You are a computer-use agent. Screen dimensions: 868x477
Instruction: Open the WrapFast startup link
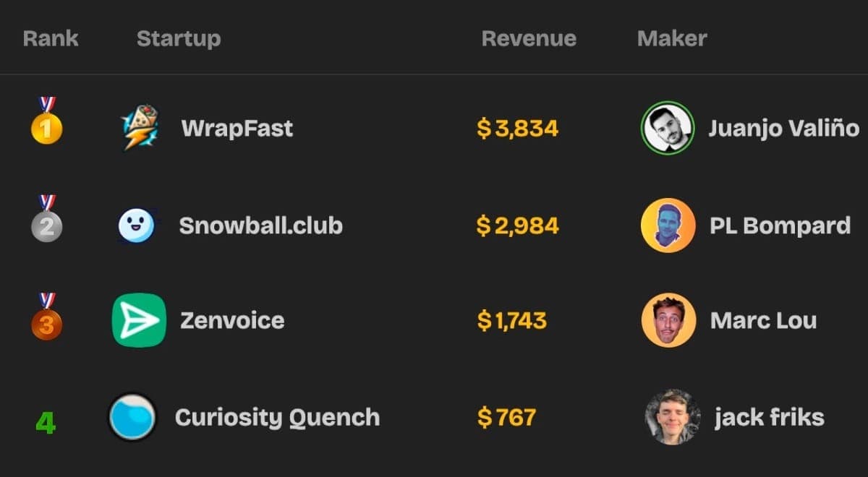pyautogui.click(x=237, y=129)
